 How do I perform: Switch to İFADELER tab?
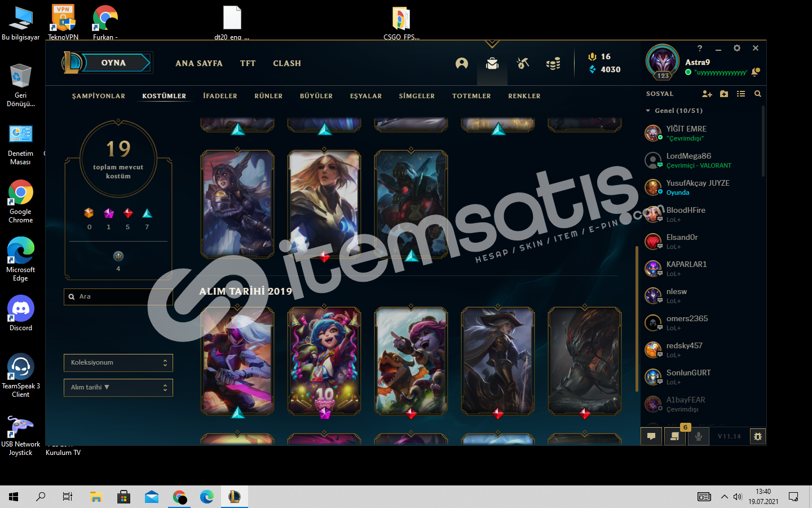tap(220, 96)
